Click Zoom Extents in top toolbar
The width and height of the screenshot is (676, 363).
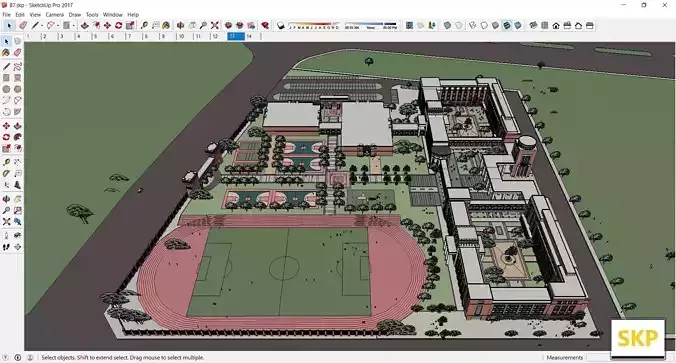pos(215,25)
